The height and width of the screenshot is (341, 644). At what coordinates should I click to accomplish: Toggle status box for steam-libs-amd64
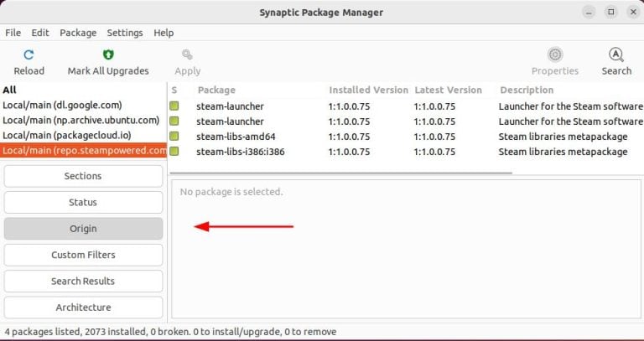click(x=174, y=137)
